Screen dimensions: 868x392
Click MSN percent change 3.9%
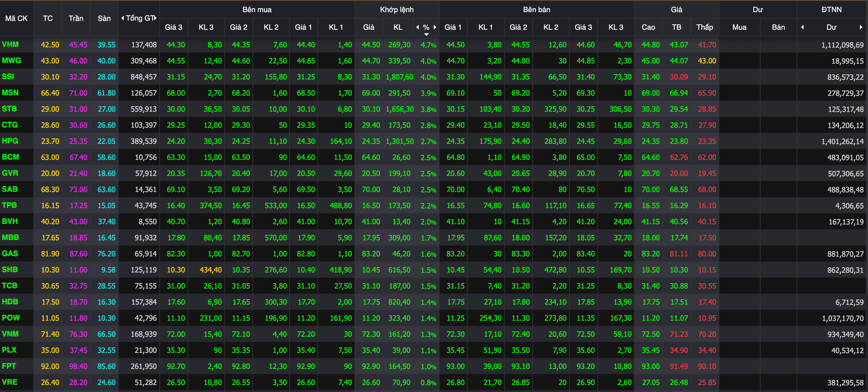(428, 93)
